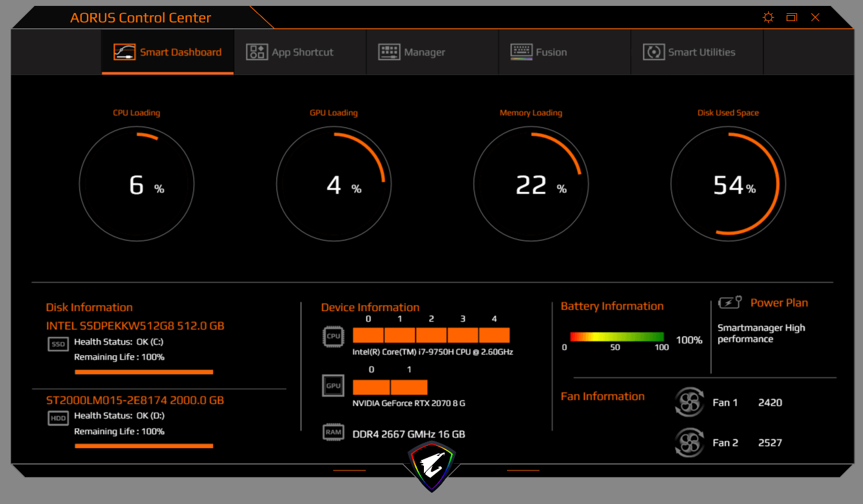Click the Fan 2 spinning fan icon
Screen dimensions: 863x504
tap(690, 443)
